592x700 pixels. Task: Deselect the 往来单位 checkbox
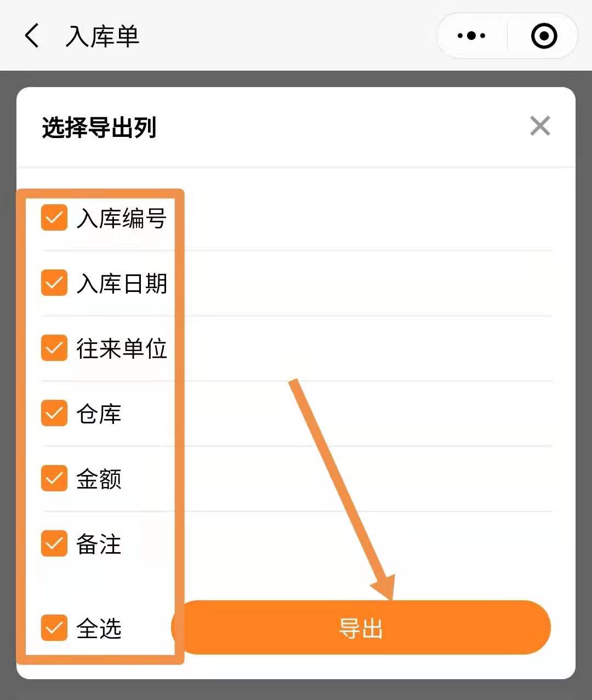click(x=54, y=348)
